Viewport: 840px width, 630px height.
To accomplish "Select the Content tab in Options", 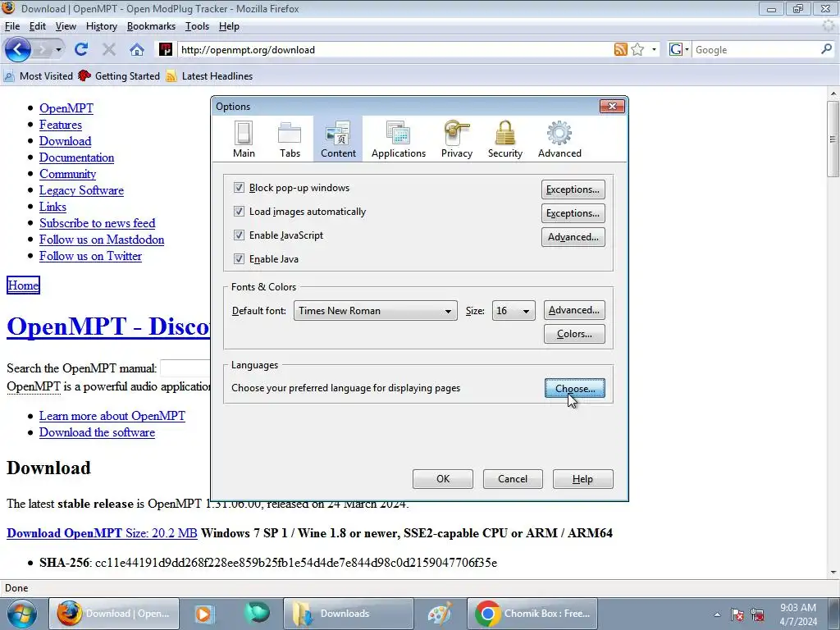I will click(x=338, y=139).
